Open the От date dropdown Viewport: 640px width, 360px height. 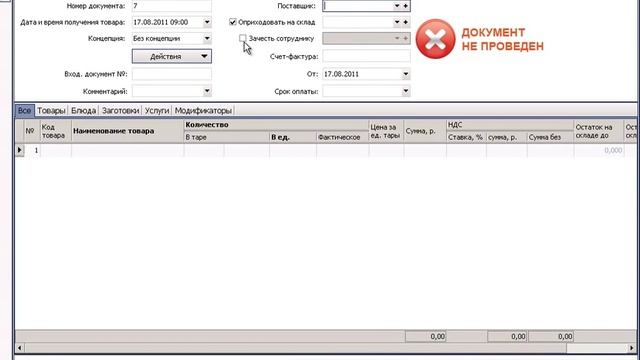406,74
